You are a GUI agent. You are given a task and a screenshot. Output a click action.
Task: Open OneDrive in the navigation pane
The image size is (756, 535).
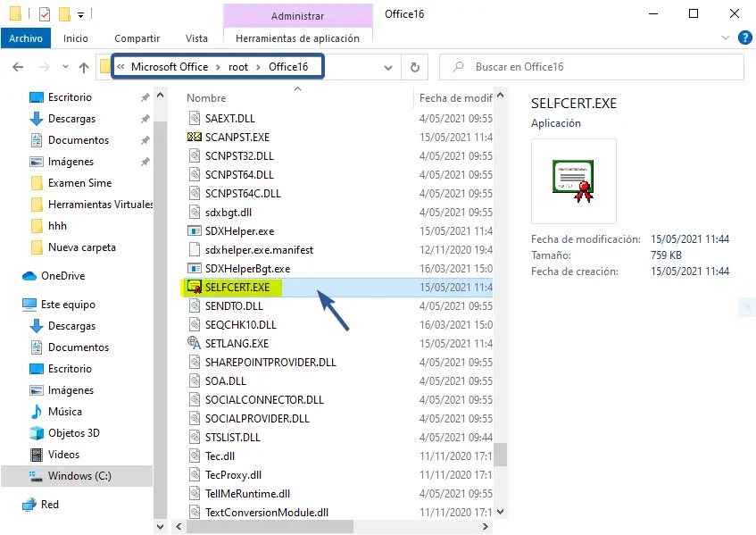point(63,276)
